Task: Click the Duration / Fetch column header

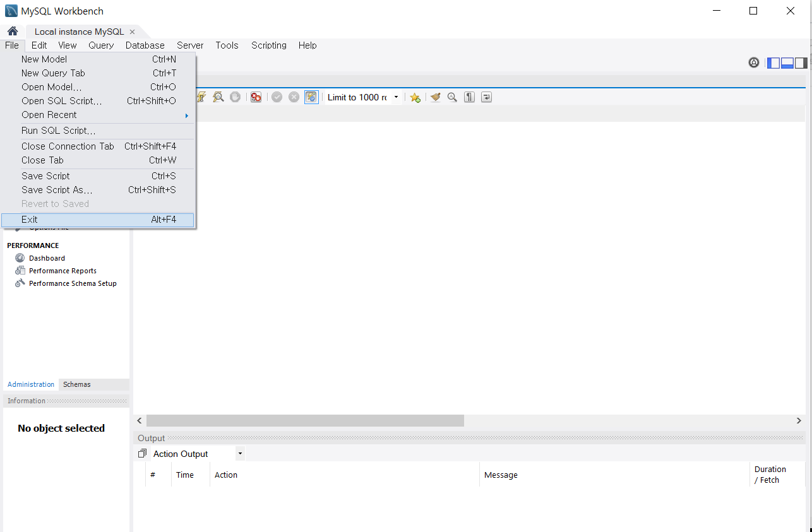Action: click(x=777, y=475)
